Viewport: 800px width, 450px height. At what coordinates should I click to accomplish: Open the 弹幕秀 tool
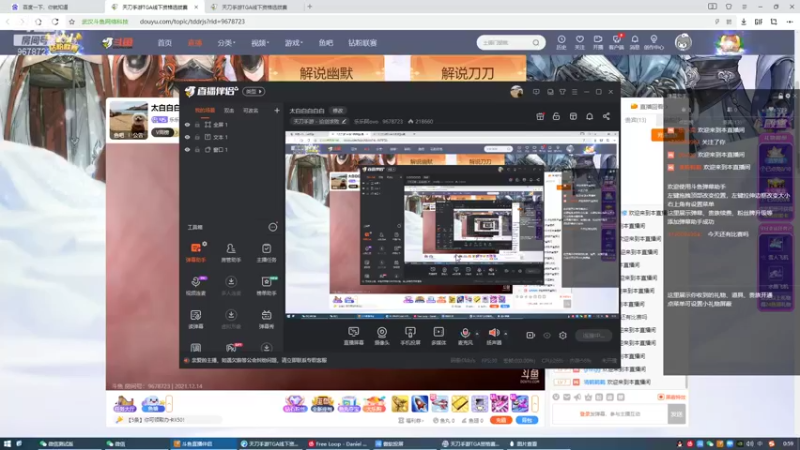click(266, 319)
